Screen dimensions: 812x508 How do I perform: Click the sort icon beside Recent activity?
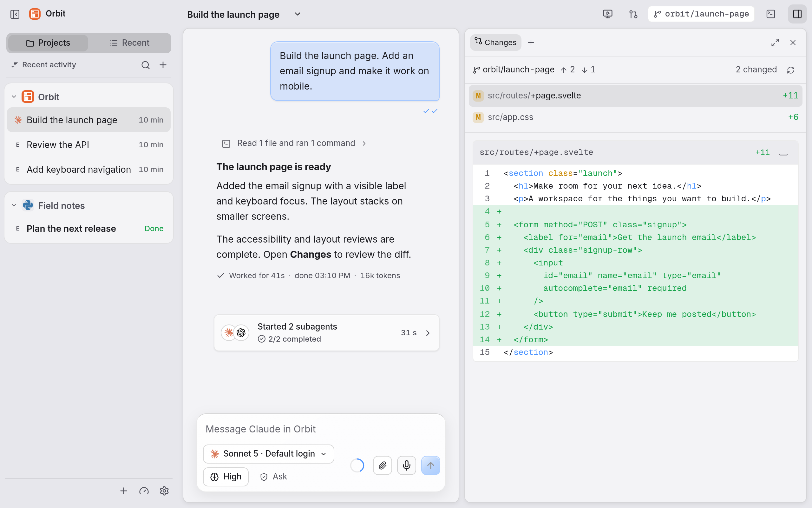pos(14,64)
